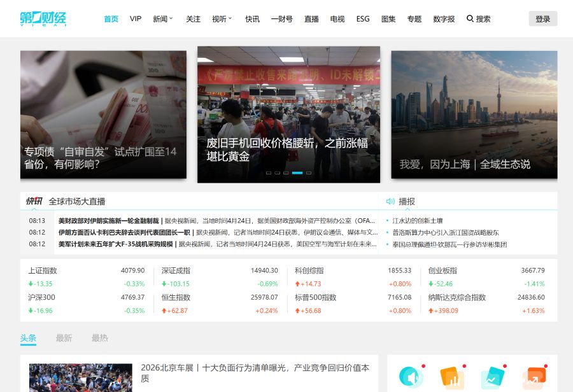Click the 数字报 menu item
The width and height of the screenshot is (573, 392).
pos(444,18)
